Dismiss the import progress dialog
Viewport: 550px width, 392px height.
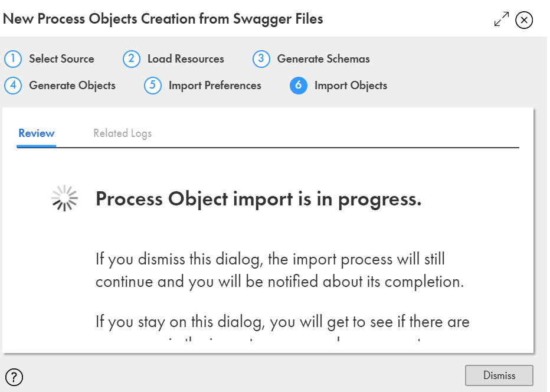(x=499, y=375)
